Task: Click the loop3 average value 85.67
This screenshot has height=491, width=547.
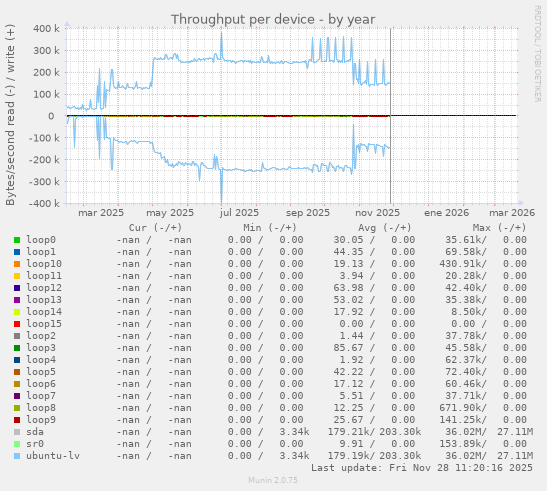Action: point(348,348)
